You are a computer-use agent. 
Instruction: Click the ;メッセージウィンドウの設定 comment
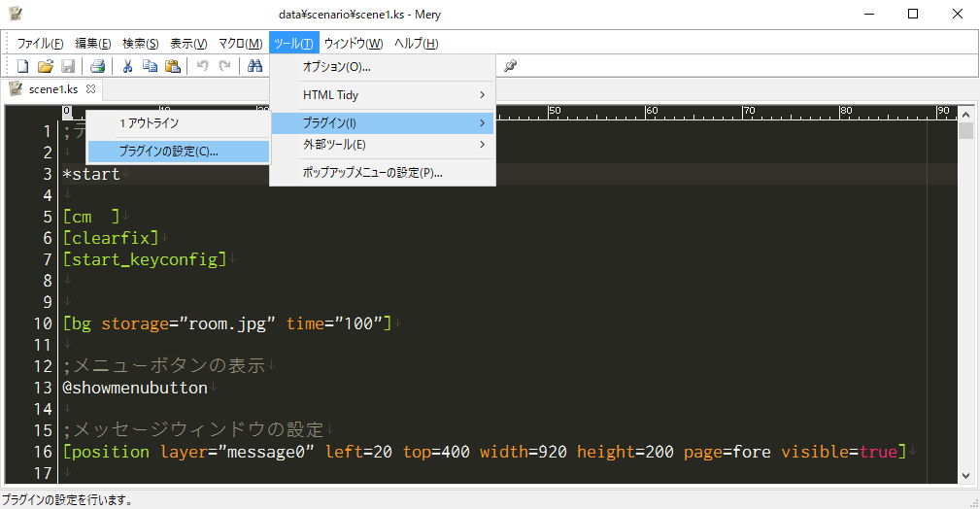(193, 430)
